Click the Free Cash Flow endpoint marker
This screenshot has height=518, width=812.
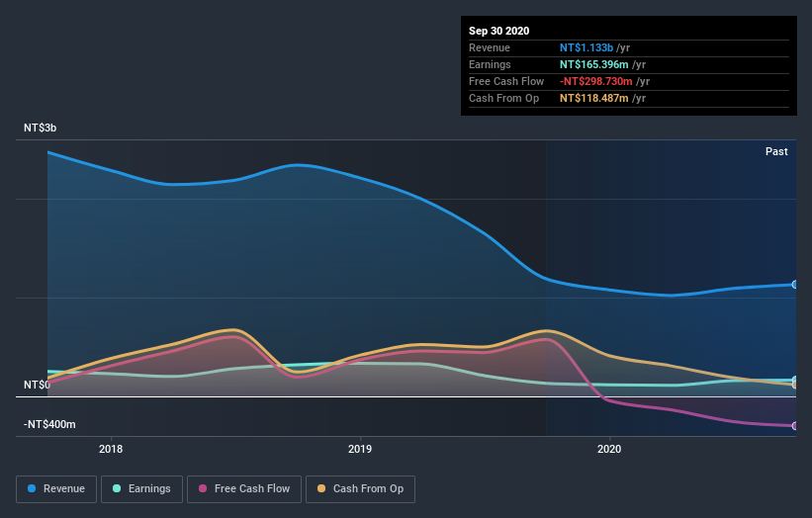pyautogui.click(x=795, y=426)
